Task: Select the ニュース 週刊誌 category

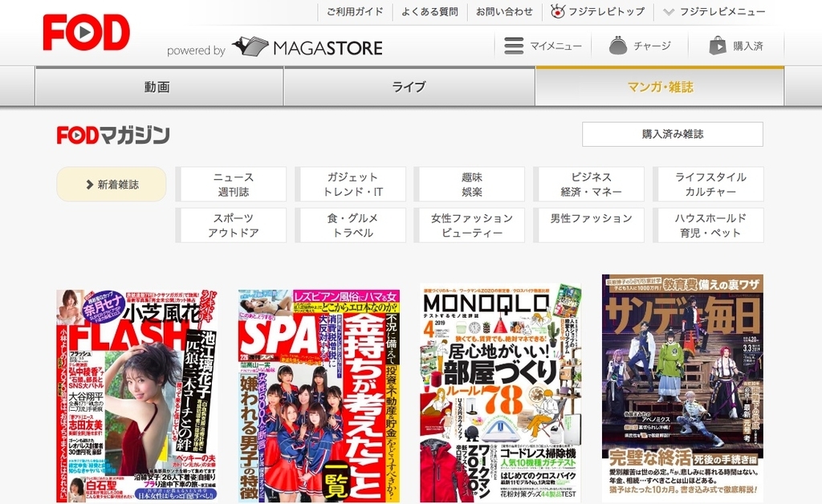Action: (x=231, y=185)
